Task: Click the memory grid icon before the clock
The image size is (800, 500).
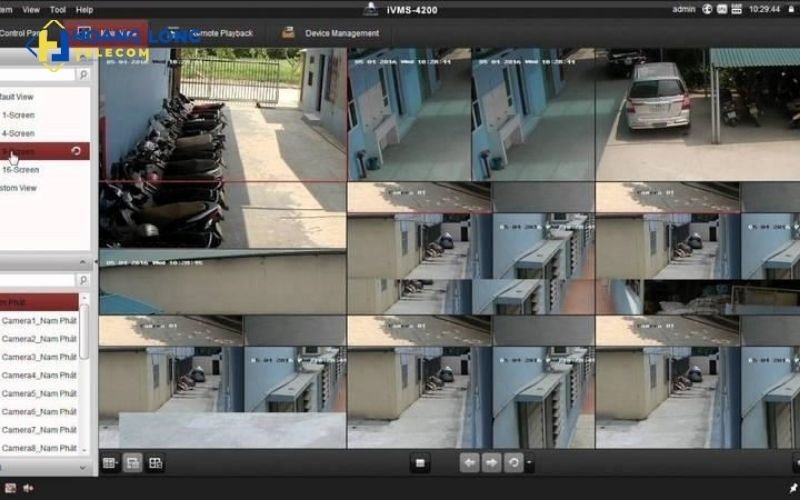Action: (x=736, y=9)
